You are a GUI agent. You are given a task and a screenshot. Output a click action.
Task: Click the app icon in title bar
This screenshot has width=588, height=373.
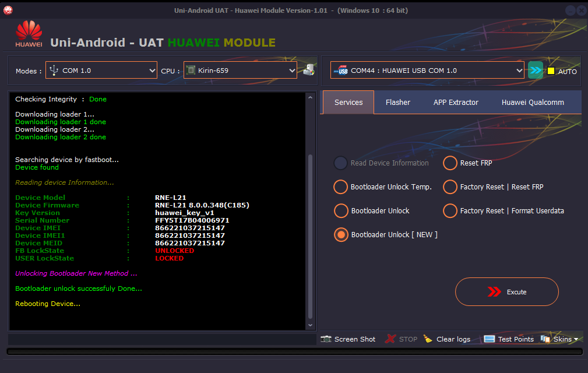pos(8,10)
